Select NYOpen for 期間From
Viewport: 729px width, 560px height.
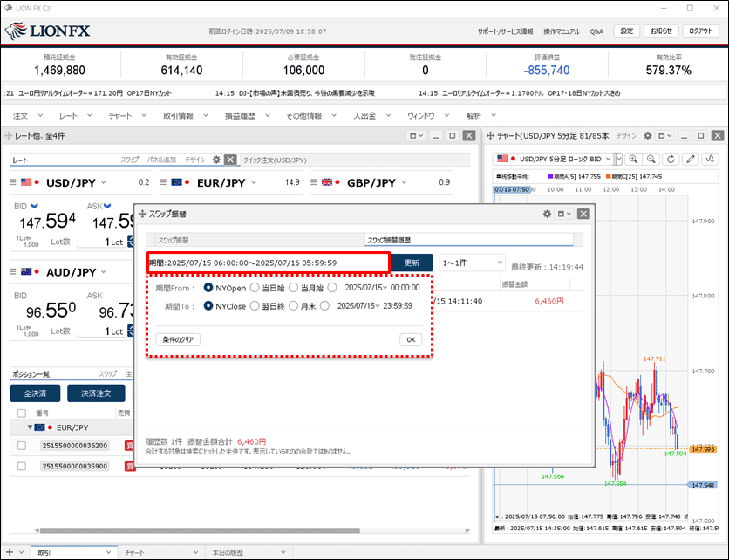pyautogui.click(x=208, y=288)
